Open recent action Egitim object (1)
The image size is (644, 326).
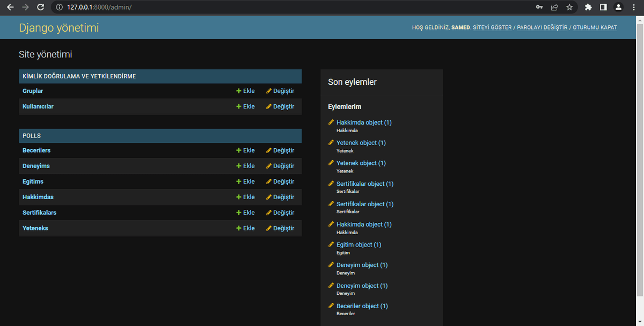(x=358, y=245)
